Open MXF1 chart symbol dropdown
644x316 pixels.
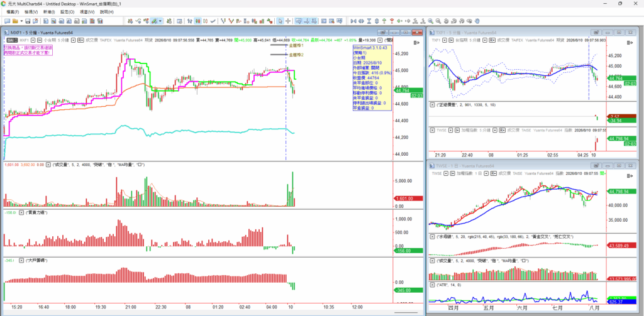point(33,40)
